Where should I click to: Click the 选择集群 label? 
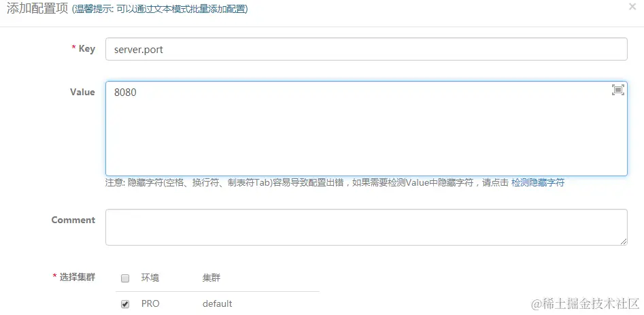[78, 277]
